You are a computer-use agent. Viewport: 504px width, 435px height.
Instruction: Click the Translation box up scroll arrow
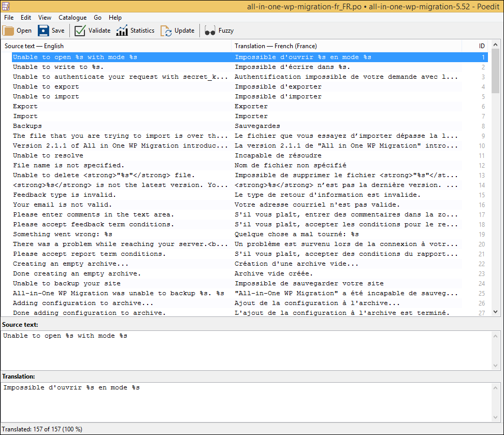click(x=495, y=388)
